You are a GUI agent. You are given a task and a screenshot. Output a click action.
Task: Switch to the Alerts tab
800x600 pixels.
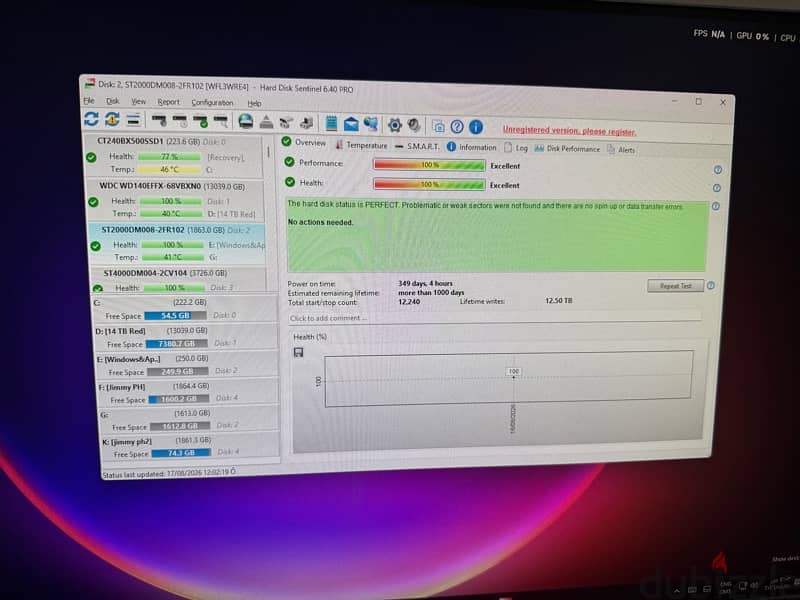click(621, 149)
